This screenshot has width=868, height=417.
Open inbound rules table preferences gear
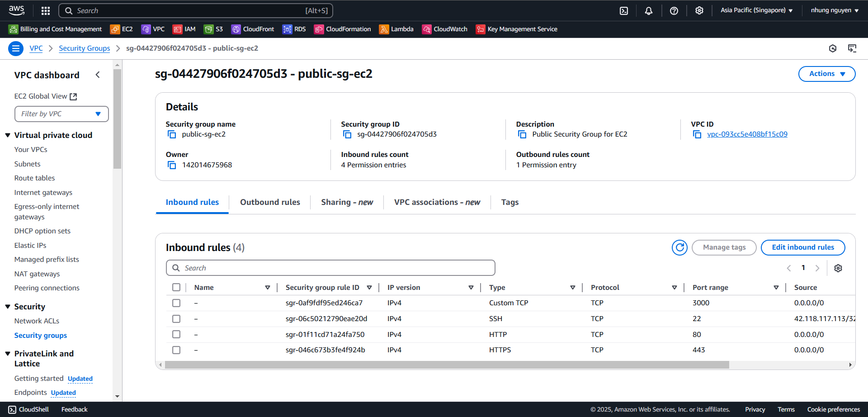pyautogui.click(x=838, y=268)
